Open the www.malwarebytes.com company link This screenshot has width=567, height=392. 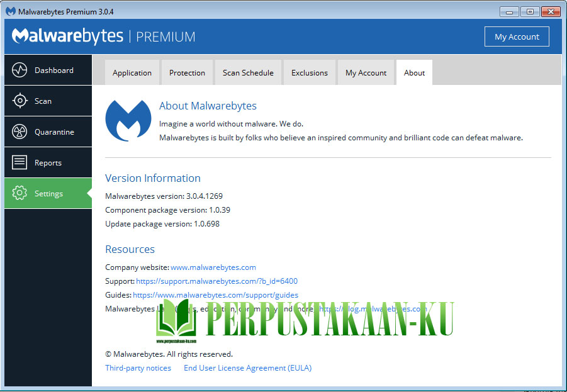[213, 267]
